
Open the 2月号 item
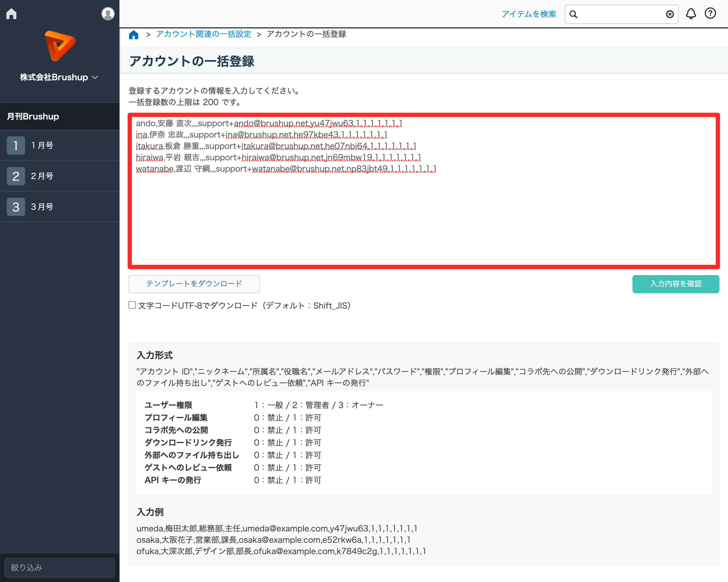(60, 176)
